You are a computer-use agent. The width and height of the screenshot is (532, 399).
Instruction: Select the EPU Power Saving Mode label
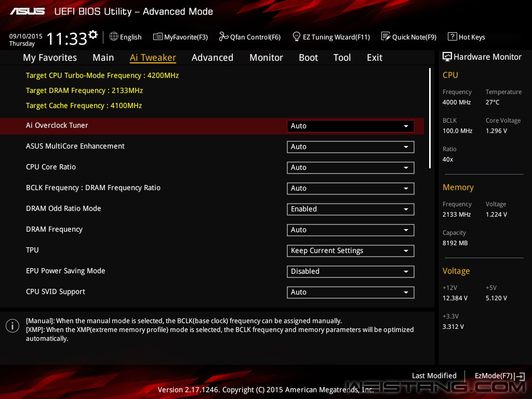click(x=65, y=271)
